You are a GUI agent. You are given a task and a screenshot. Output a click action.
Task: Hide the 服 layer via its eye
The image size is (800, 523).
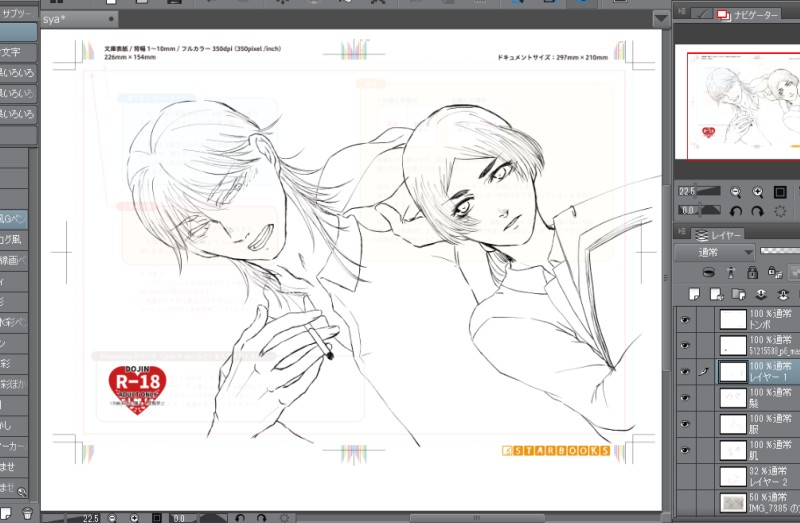point(685,424)
